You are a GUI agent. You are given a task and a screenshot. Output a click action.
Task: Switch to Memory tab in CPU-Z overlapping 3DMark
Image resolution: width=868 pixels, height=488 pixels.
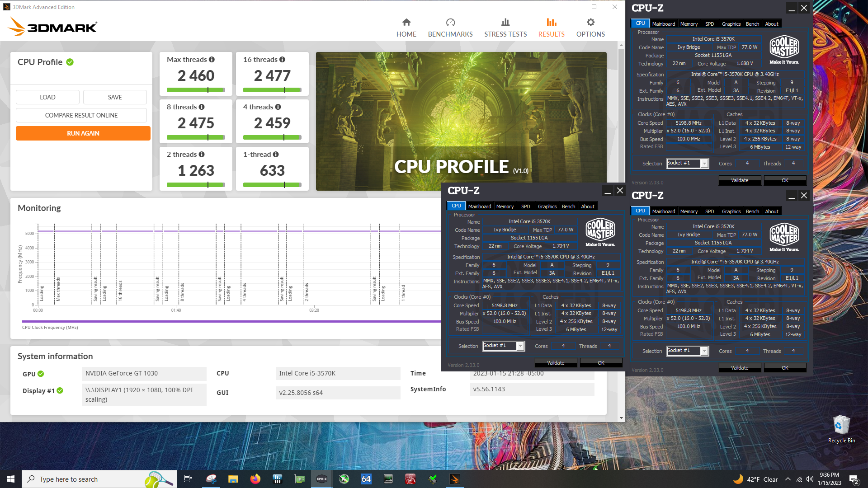click(505, 206)
